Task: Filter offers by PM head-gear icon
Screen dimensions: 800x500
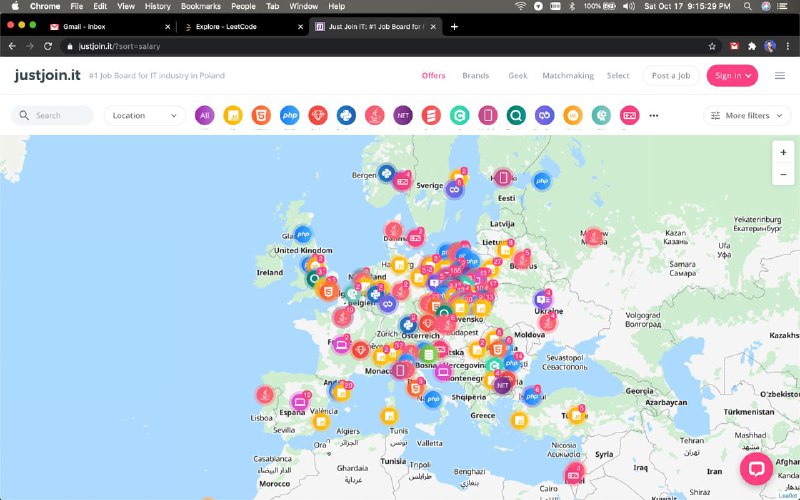Action: coord(601,115)
